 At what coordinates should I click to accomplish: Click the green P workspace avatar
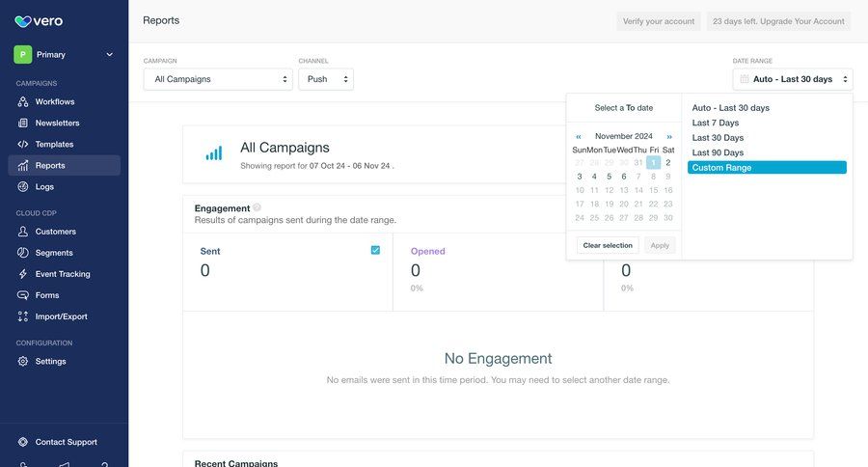coord(23,54)
